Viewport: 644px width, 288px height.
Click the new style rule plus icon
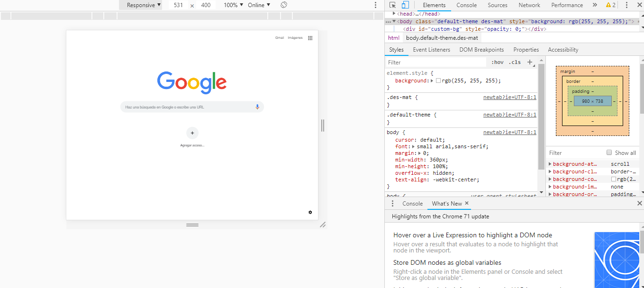(x=530, y=62)
